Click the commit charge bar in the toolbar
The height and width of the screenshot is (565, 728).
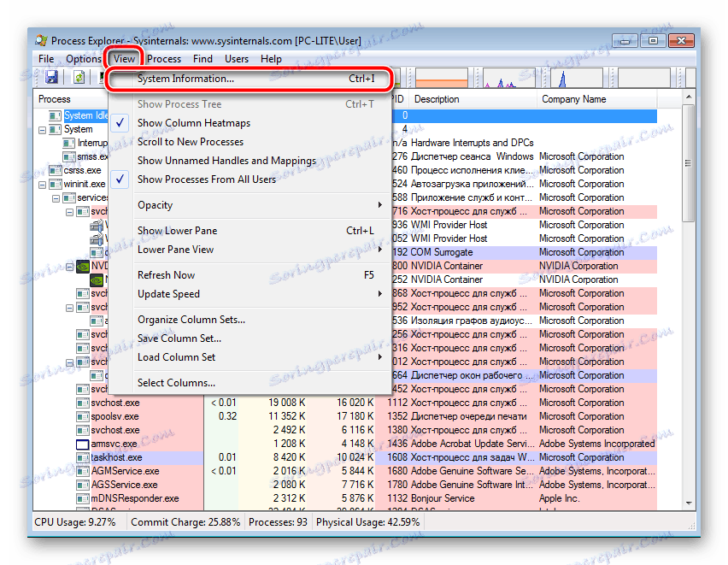(441, 78)
